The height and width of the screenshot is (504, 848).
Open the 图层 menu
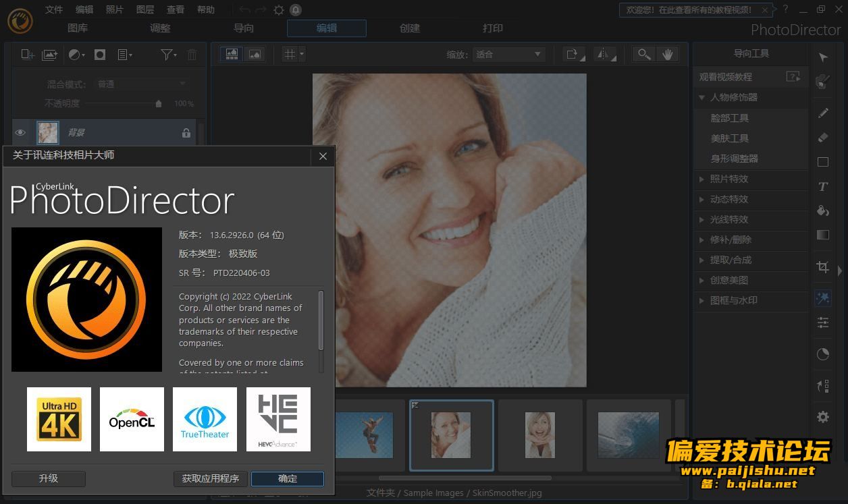point(145,9)
